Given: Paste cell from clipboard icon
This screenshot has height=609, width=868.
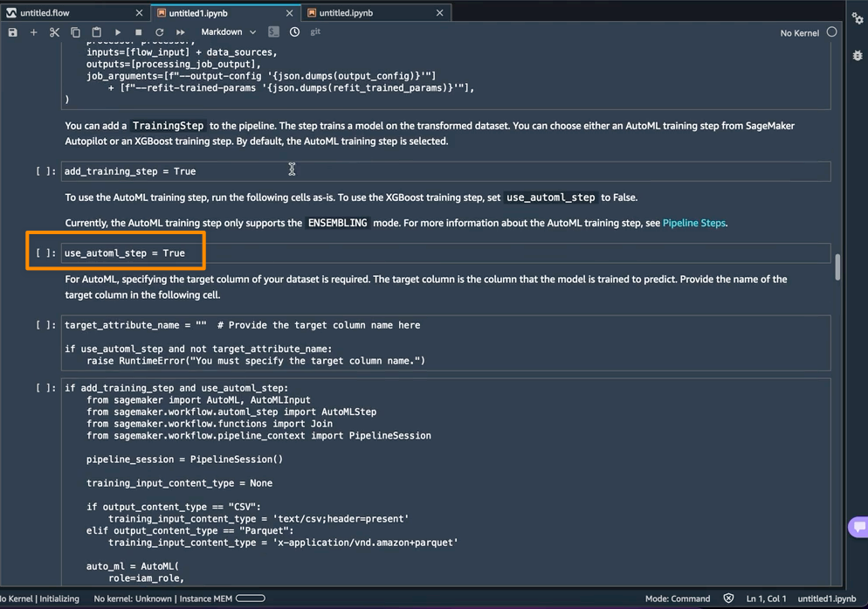Looking at the screenshot, I should click(96, 32).
